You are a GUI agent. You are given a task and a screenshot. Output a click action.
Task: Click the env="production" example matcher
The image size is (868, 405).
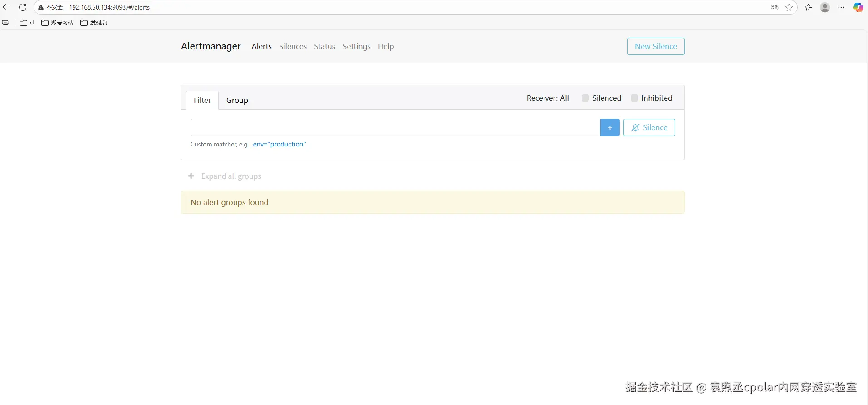[280, 144]
